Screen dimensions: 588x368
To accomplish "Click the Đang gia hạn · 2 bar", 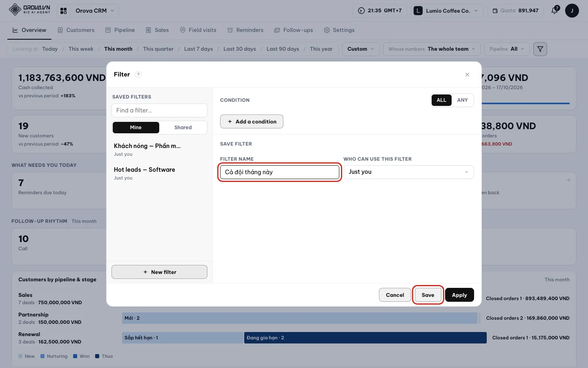I will coord(365,338).
